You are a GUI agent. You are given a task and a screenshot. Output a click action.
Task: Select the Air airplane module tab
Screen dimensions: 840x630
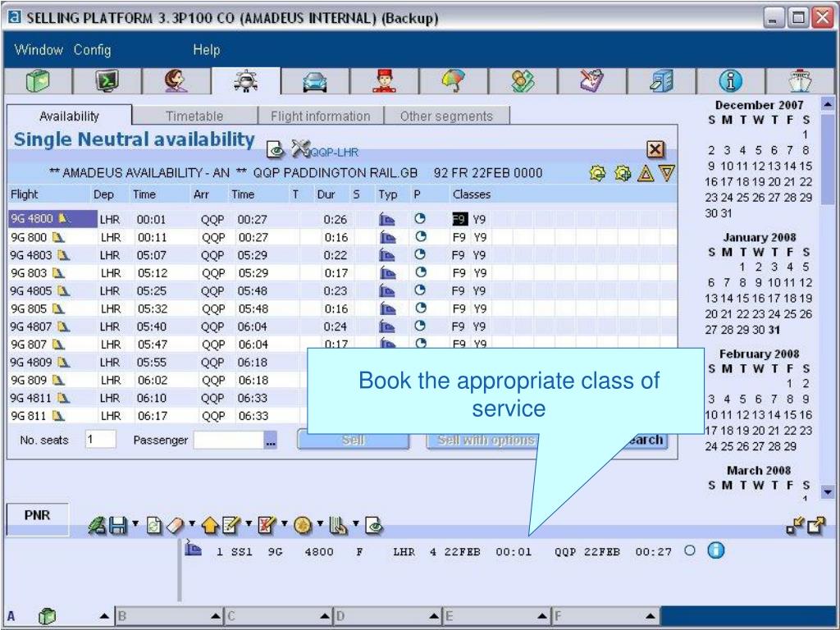point(246,81)
